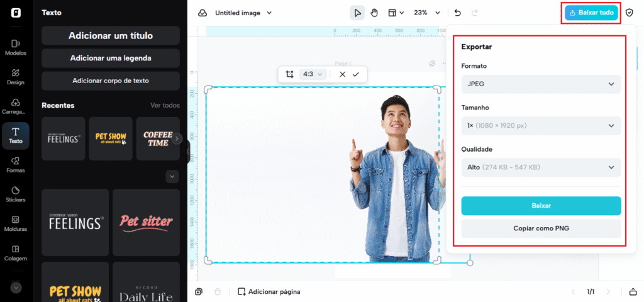This screenshot has height=302, width=644.
Task: Click Copiar como PNG button
Action: (541, 228)
